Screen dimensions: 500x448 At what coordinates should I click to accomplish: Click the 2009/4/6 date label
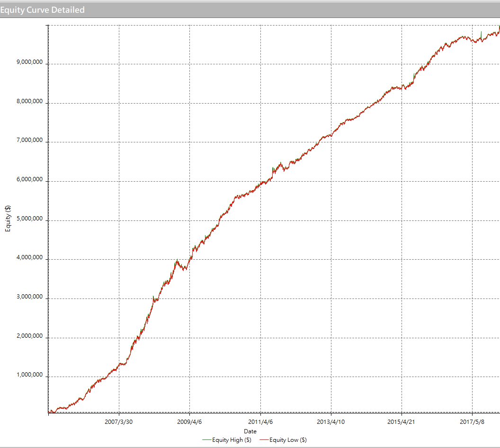pos(189,422)
